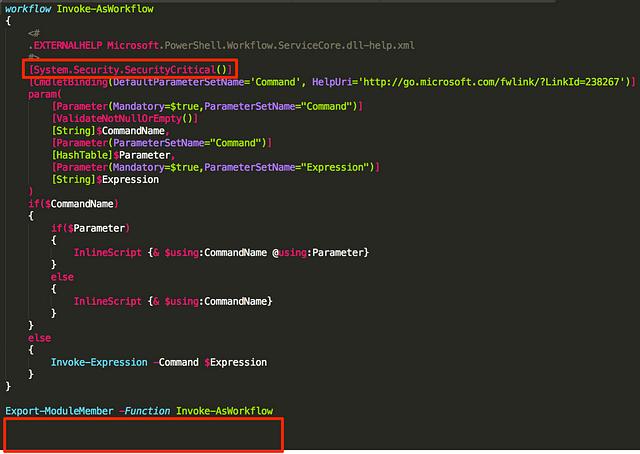Click the [HashTable]$Parameter declaration
This screenshot has width=640, height=454.
coord(113,155)
